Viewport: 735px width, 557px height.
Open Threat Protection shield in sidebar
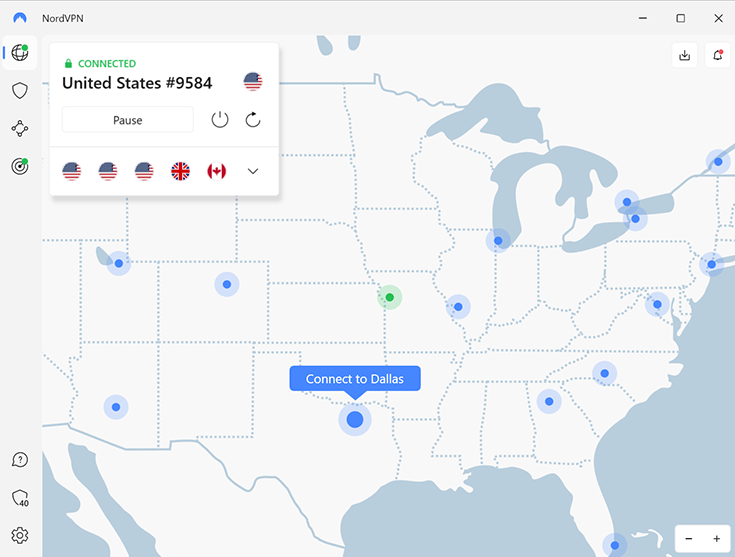[x=20, y=90]
